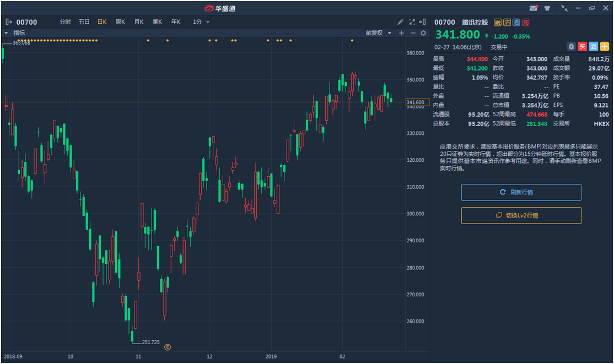
Task: Open the 前复权 adjustment dropdown
Action: click(379, 33)
